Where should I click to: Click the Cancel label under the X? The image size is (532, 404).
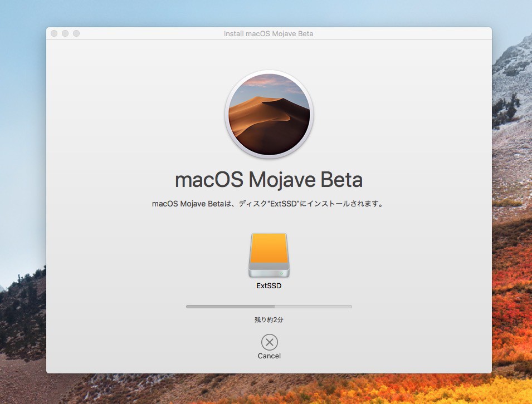269,356
